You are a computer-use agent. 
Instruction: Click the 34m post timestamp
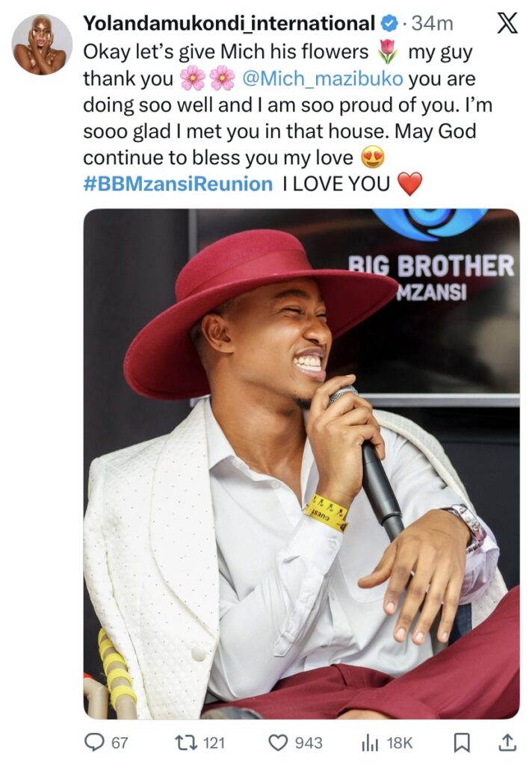pos(433,24)
